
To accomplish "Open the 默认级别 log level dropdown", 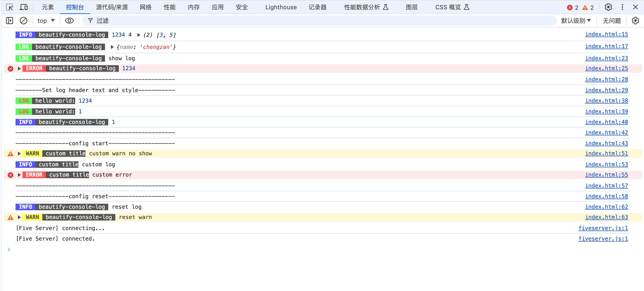I will (x=576, y=21).
